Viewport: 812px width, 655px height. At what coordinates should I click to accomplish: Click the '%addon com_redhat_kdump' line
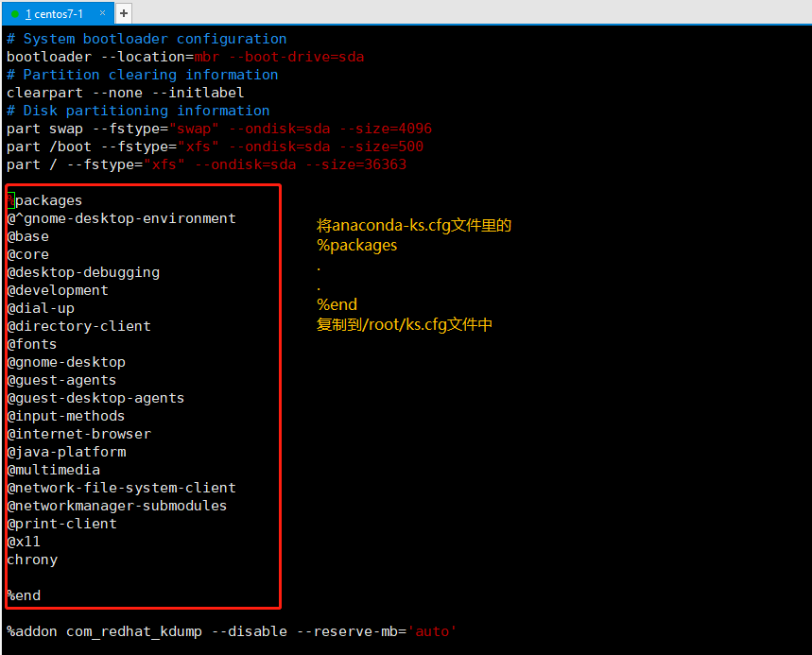click(x=232, y=631)
